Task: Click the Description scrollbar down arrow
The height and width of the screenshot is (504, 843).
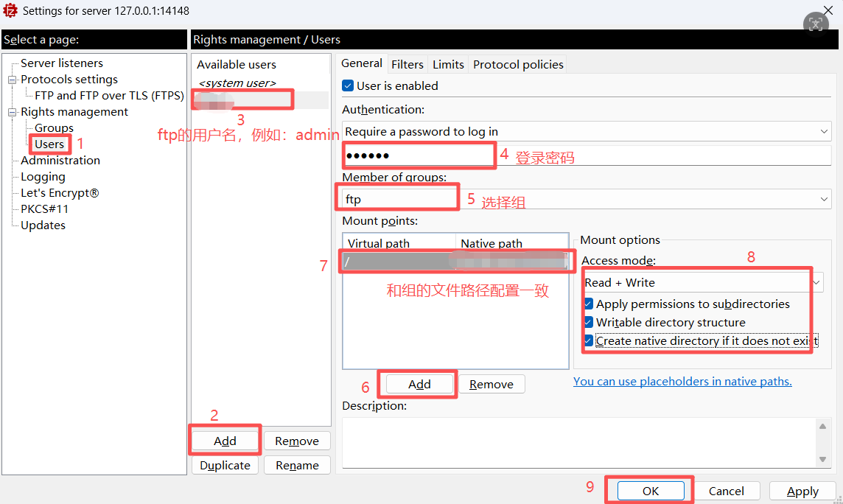Action: pyautogui.click(x=822, y=459)
